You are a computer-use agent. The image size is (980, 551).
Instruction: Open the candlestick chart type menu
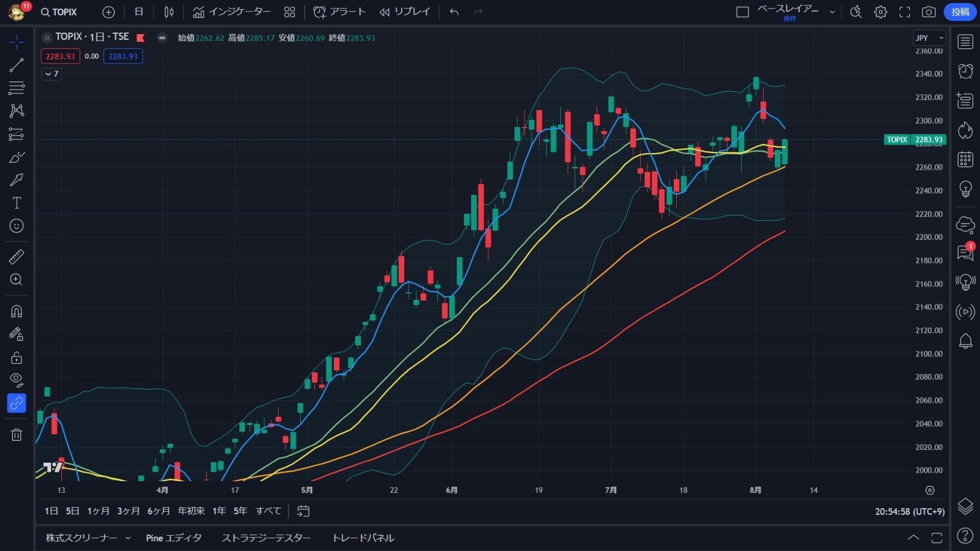tap(169, 12)
